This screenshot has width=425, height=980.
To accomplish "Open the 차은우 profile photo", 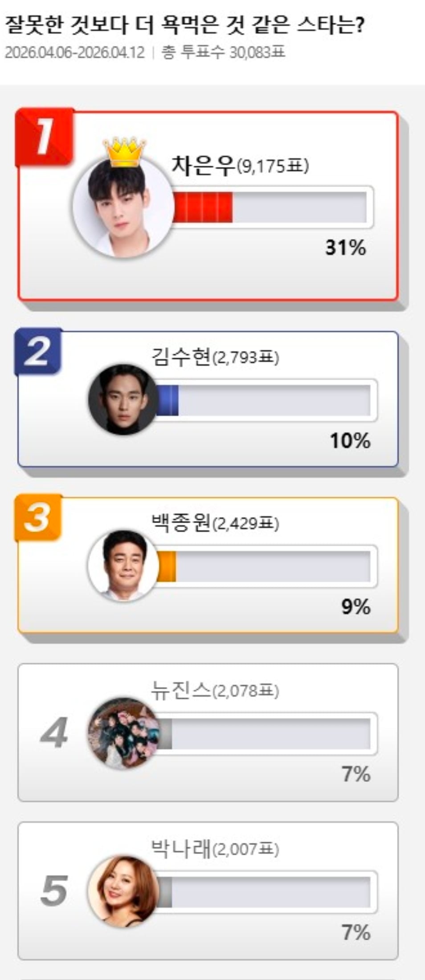I will (x=123, y=207).
